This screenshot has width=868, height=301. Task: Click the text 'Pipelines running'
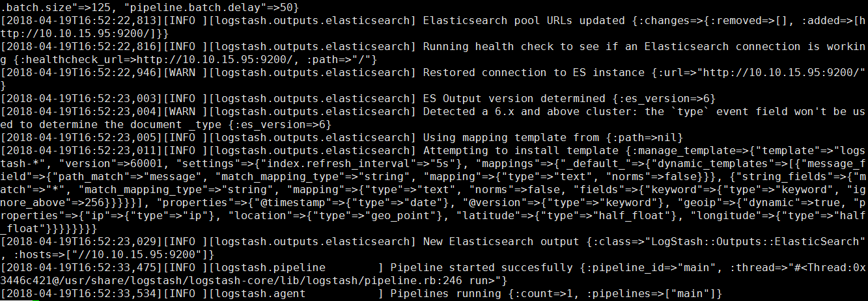446,293
